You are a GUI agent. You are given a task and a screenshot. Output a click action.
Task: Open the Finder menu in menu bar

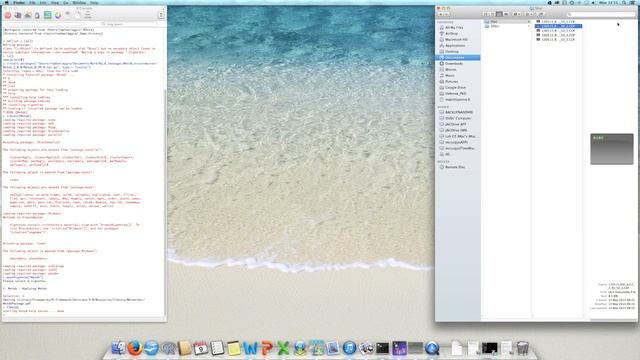(x=19, y=2)
